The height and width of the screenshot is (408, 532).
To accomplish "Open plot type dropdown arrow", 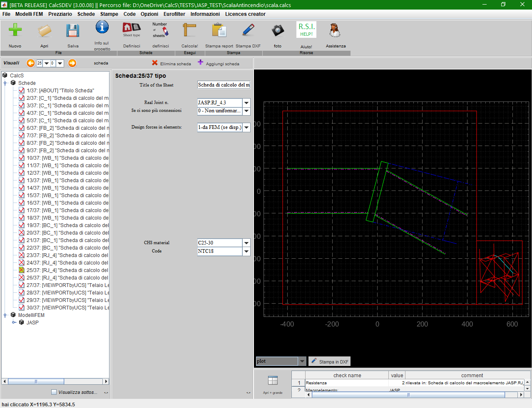I will point(303,361).
